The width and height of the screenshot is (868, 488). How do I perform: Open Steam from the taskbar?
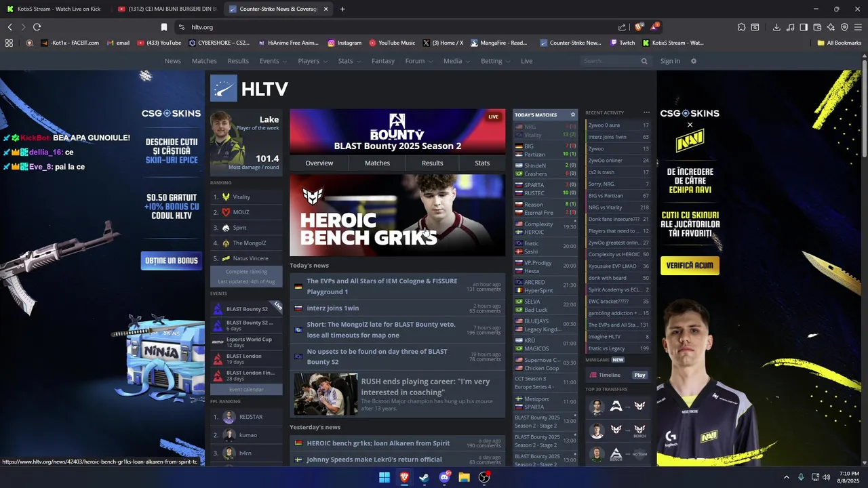coord(424,477)
